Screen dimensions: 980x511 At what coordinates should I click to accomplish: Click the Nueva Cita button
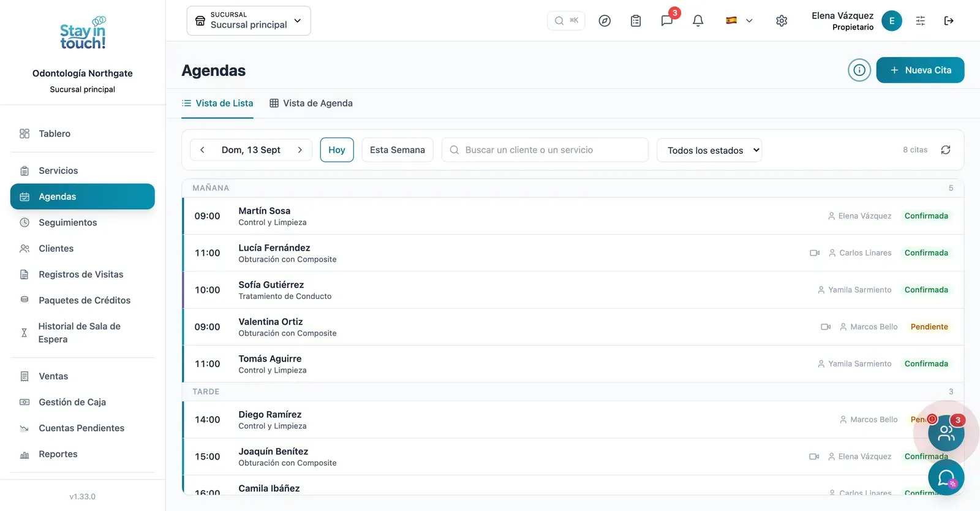[920, 70]
